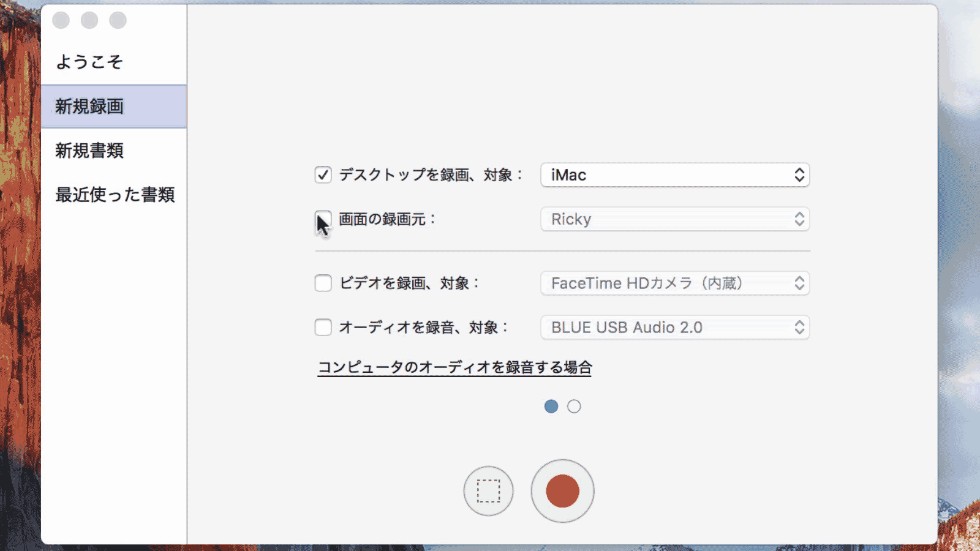This screenshot has width=980, height=551.
Task: Open the BLUE USB Audio 2.0 dropdown
Action: [x=675, y=327]
